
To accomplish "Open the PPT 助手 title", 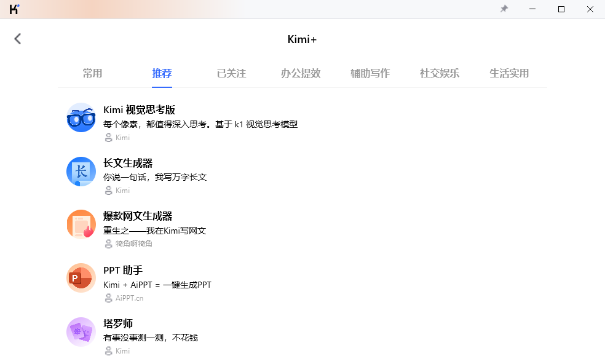I will pyautogui.click(x=123, y=270).
